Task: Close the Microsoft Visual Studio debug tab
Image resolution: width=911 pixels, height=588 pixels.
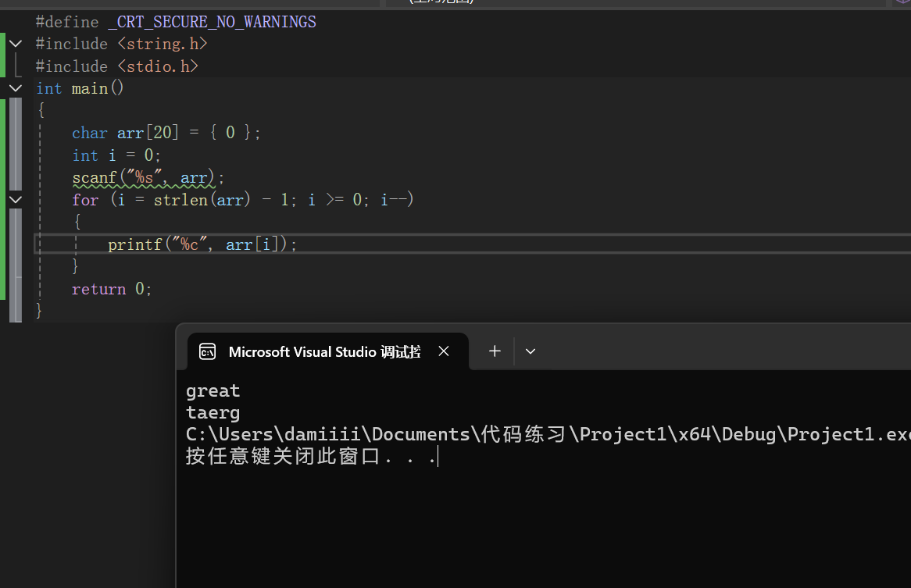Action: click(x=444, y=351)
